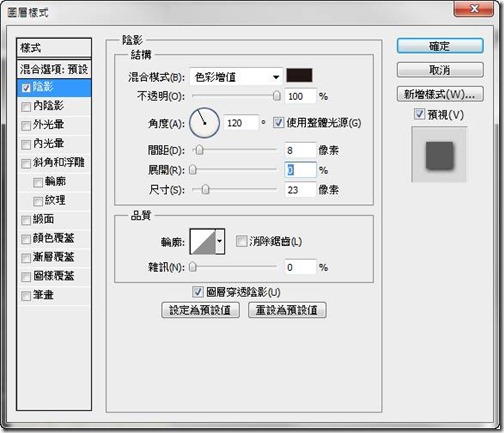
Task: Enable the 外光暈 outer glow checkbox
Action: tap(26, 126)
